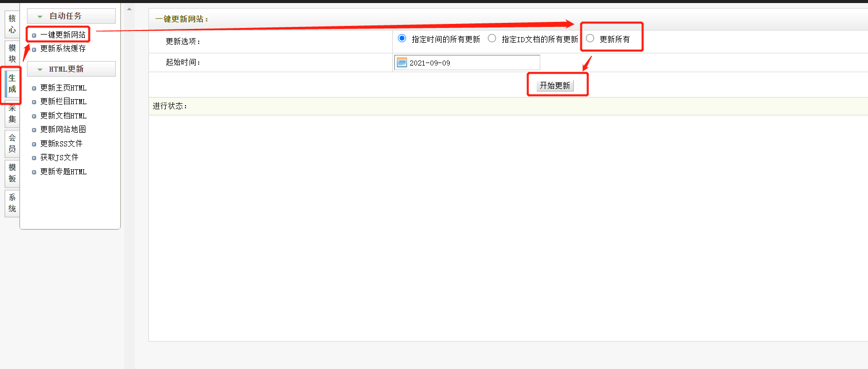The image size is (868, 369).
Task: Click the 更新选项 label text
Action: pyautogui.click(x=183, y=41)
